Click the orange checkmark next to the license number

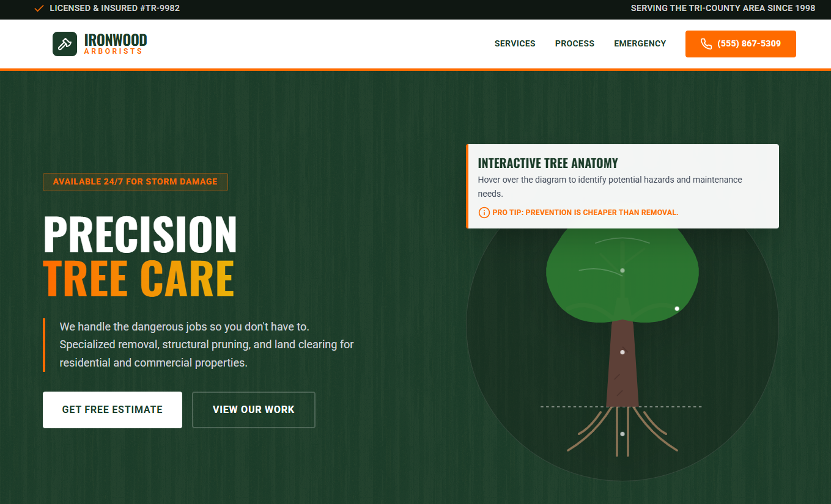[39, 9]
